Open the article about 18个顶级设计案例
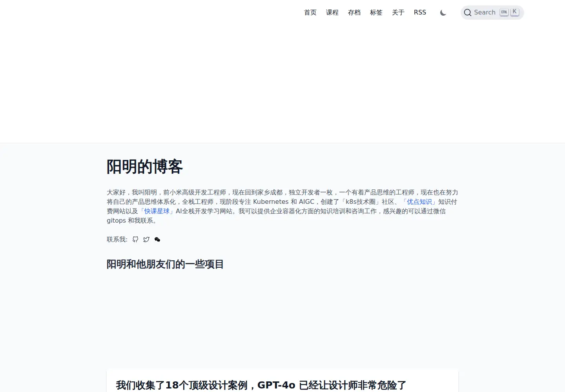The image size is (565, 392). [261, 385]
